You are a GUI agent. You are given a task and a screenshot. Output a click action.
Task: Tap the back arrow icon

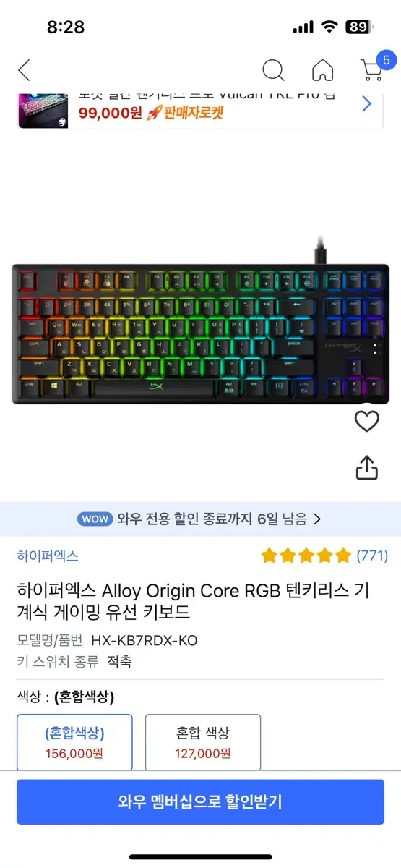tap(24, 70)
